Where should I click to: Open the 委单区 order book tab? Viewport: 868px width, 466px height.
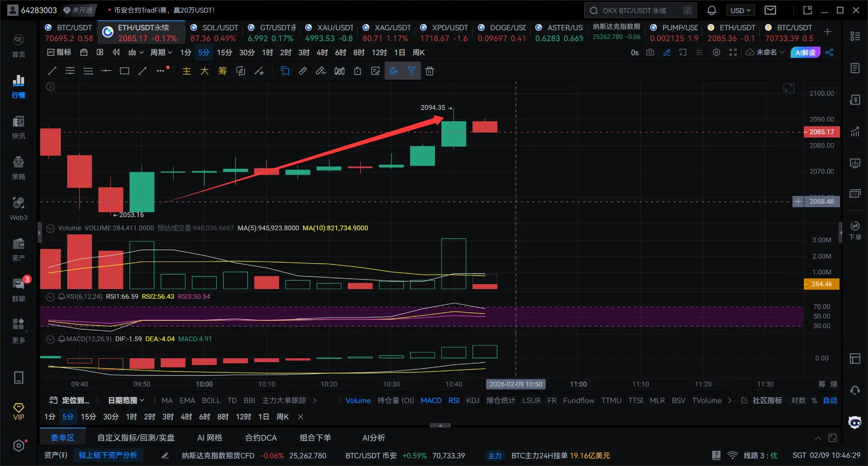(x=62, y=437)
